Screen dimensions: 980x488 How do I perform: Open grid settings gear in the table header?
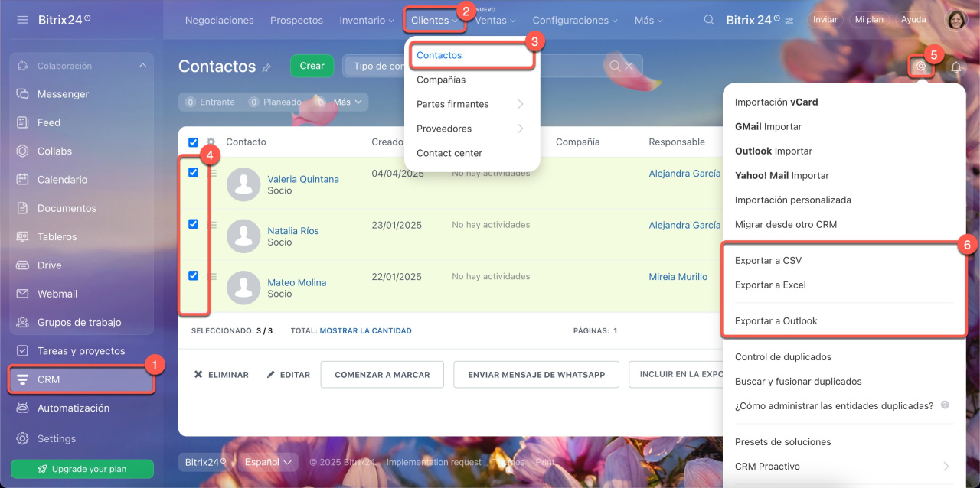click(x=211, y=142)
